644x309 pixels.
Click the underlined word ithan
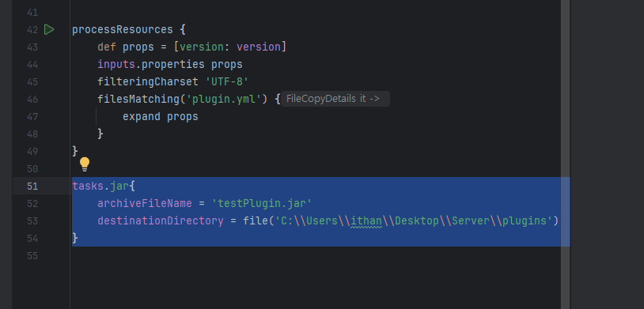(366, 221)
